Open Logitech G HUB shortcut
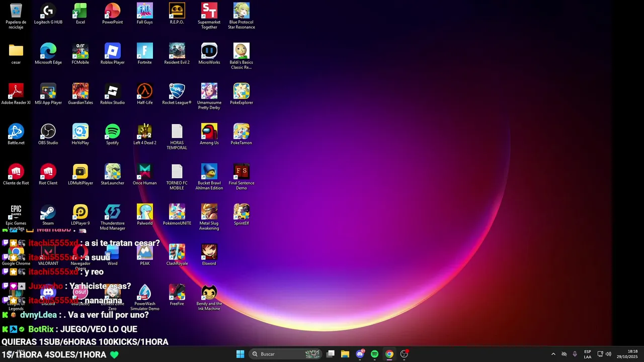 (x=48, y=14)
